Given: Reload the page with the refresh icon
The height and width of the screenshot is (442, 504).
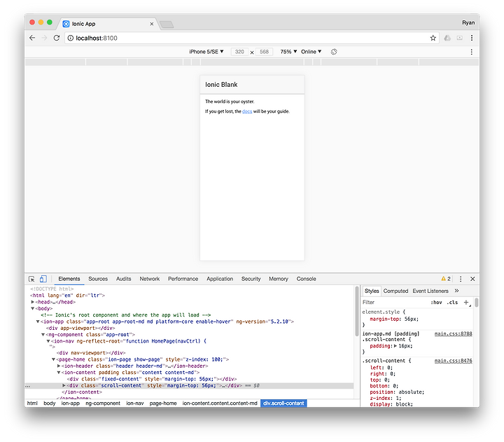Looking at the screenshot, I should click(57, 38).
